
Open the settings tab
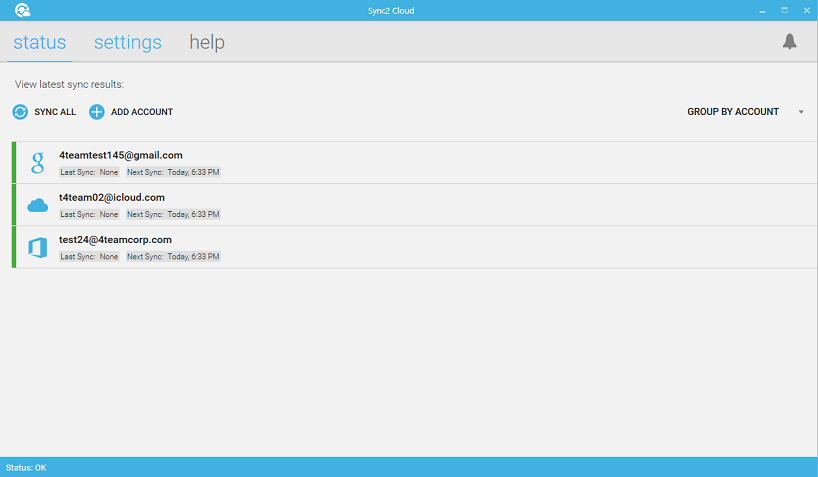[128, 42]
